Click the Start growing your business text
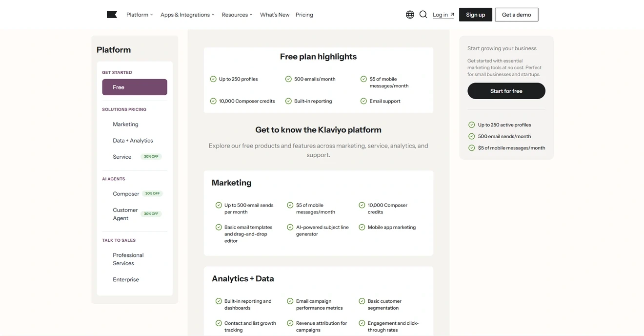The width and height of the screenshot is (644, 336). coord(502,48)
